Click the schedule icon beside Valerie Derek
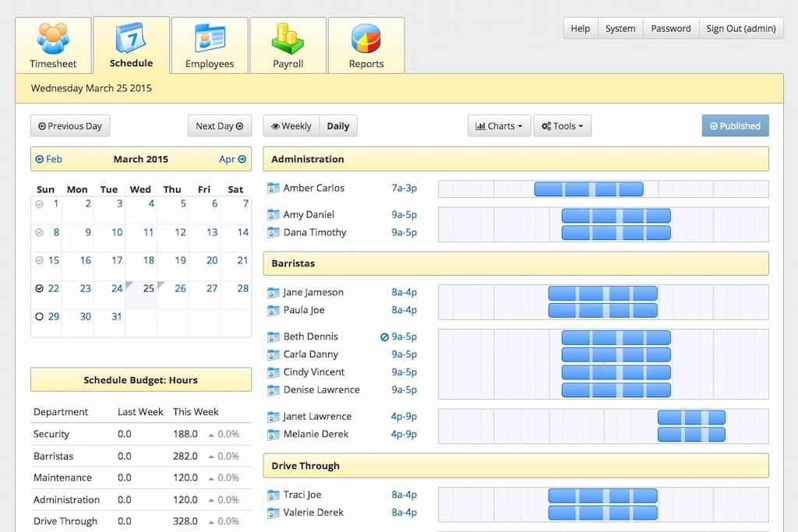Screen dimensions: 798x532 (x=274, y=513)
